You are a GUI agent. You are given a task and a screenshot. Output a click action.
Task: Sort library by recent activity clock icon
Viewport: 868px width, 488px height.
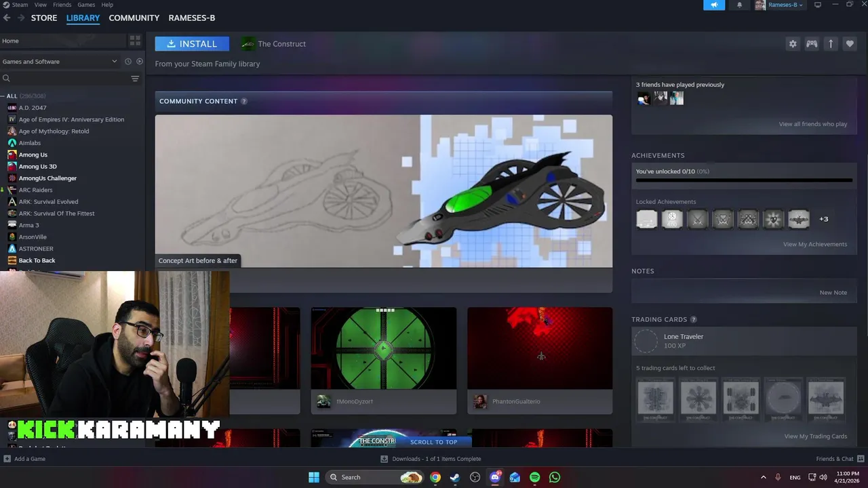[128, 62]
